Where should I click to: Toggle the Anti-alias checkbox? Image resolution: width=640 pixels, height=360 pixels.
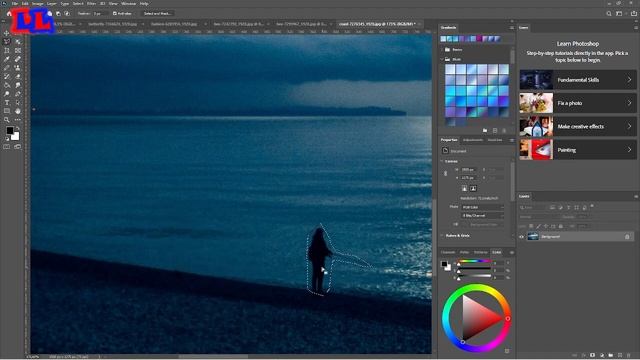115,13
